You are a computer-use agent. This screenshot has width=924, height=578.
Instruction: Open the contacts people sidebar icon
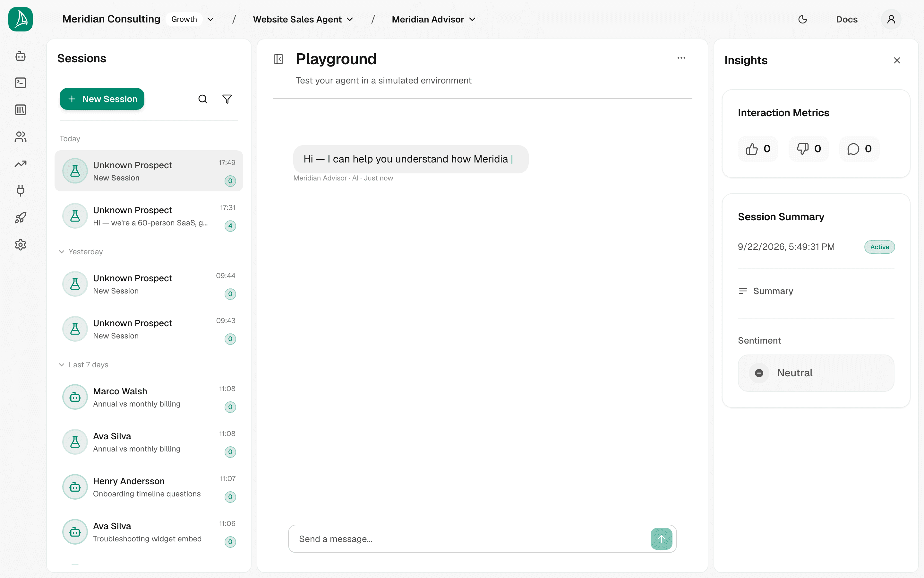pyautogui.click(x=21, y=137)
